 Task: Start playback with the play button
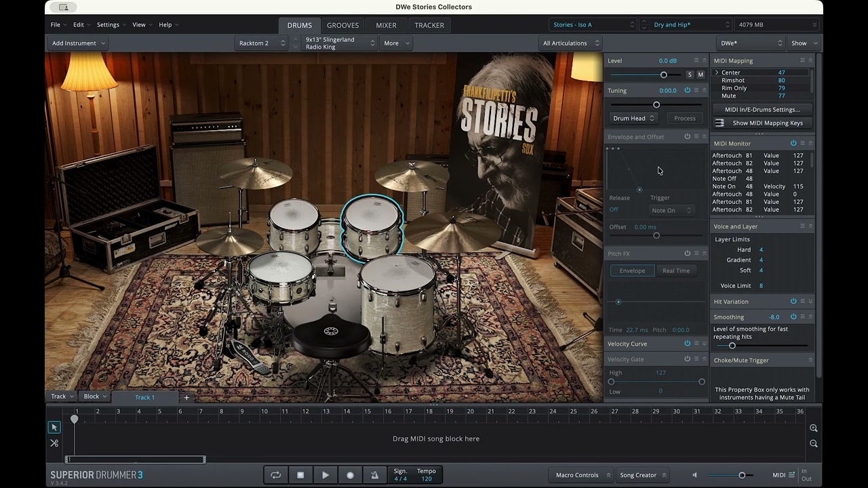tap(325, 475)
